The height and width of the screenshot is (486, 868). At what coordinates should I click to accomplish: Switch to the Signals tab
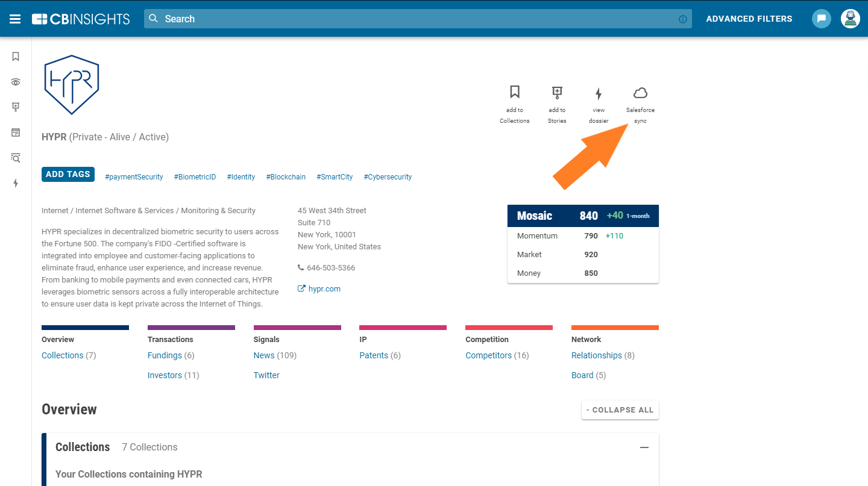[x=266, y=340]
